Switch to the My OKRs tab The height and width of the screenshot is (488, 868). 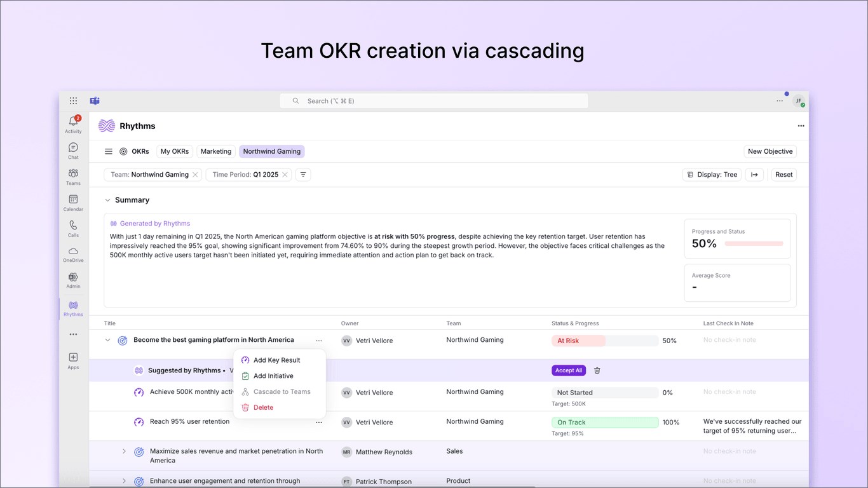coord(175,151)
